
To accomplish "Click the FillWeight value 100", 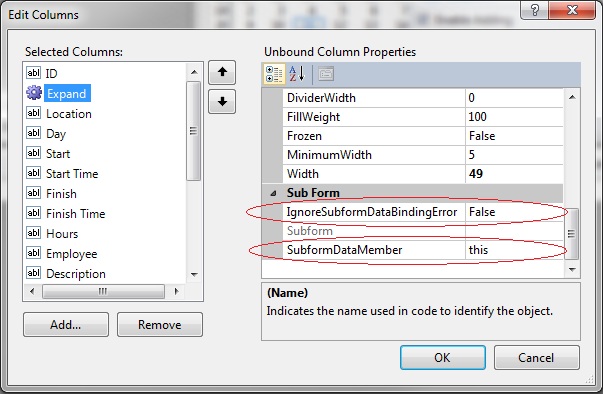I will click(514, 117).
